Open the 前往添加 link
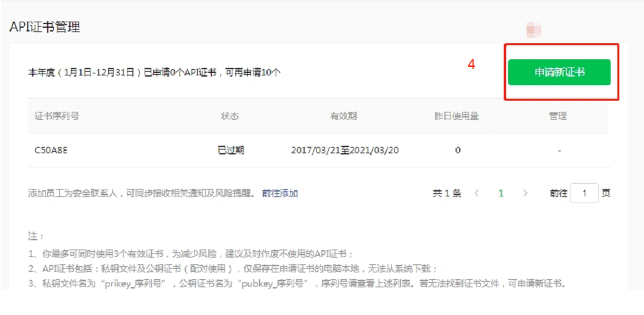Viewport: 644px width, 315px height. point(280,193)
